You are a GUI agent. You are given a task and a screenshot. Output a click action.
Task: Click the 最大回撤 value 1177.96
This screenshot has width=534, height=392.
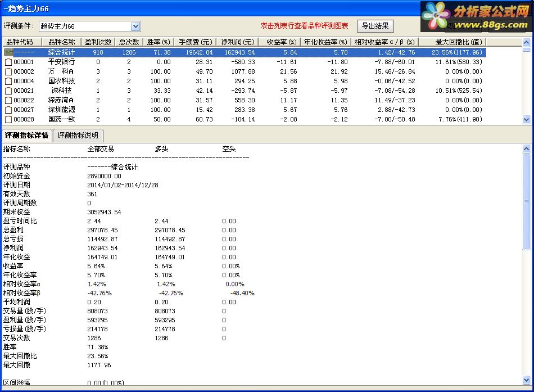coord(99,365)
